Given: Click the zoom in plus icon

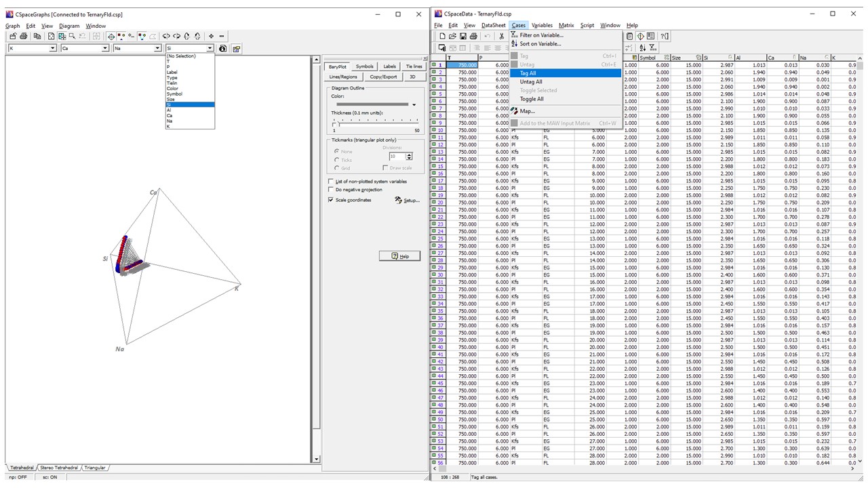Looking at the screenshot, I should pos(212,37).
